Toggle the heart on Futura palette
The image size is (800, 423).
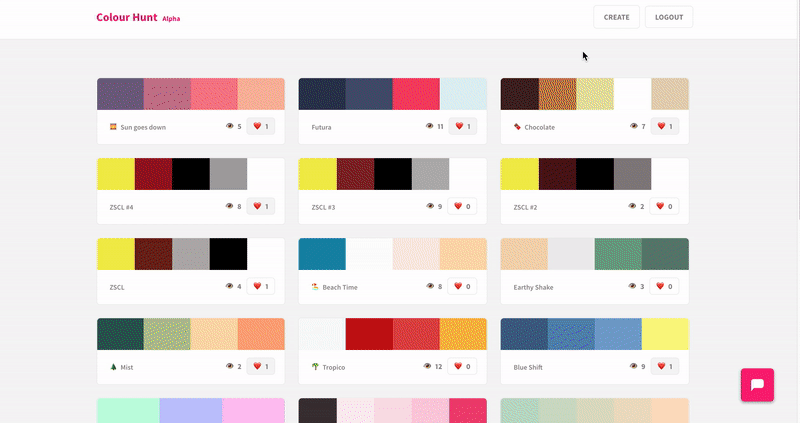click(463, 126)
